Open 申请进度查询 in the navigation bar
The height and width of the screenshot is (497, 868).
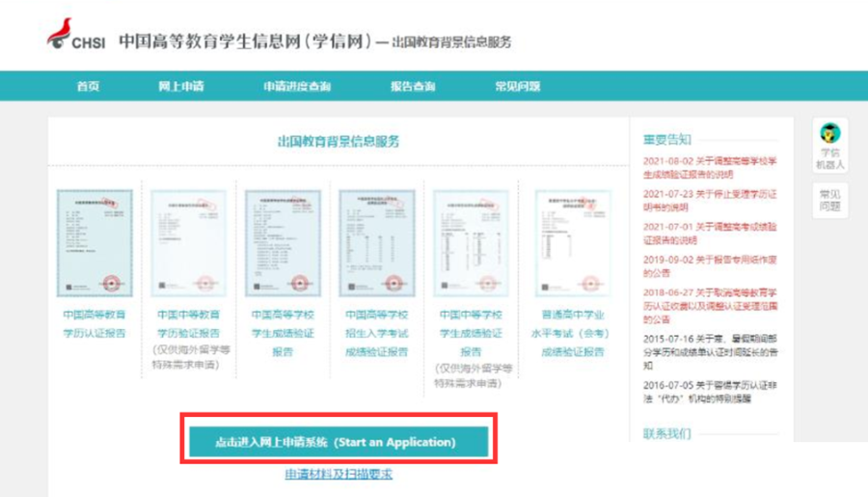(297, 86)
